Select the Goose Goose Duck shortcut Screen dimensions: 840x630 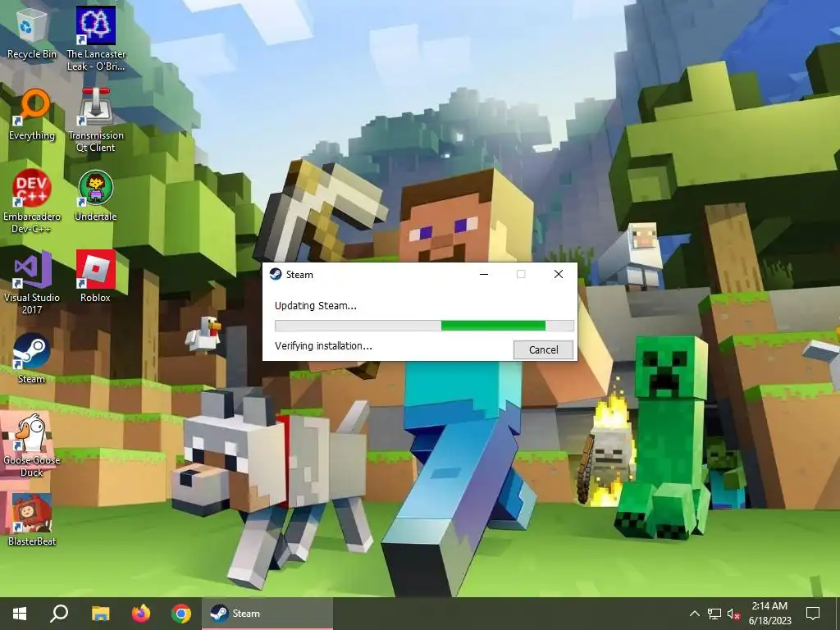tap(32, 445)
